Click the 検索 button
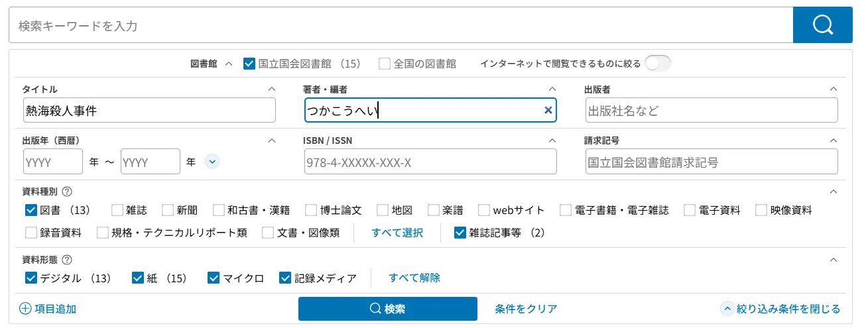Viewport: 868px width, 328px height. 388,309
